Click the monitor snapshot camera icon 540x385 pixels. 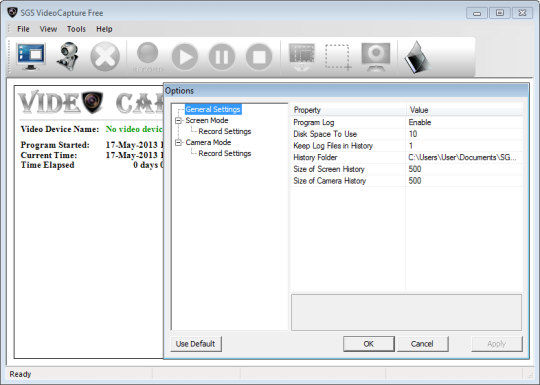coord(376,57)
